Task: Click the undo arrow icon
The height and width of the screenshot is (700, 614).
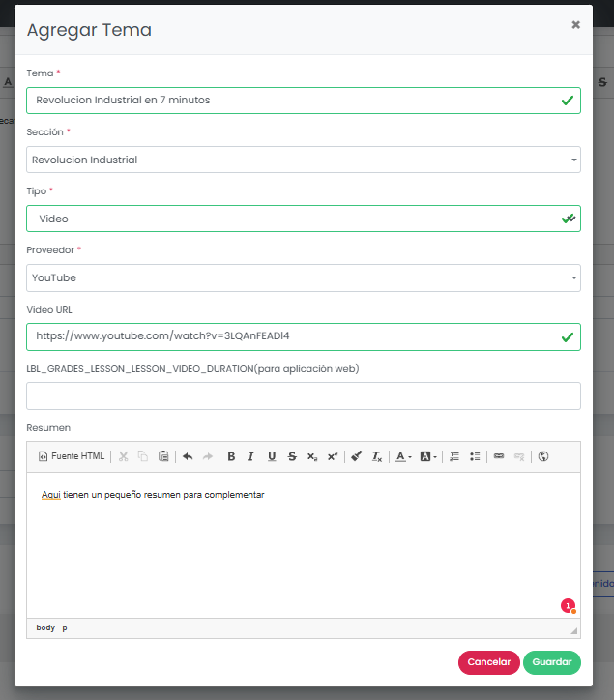Action: pos(188,456)
